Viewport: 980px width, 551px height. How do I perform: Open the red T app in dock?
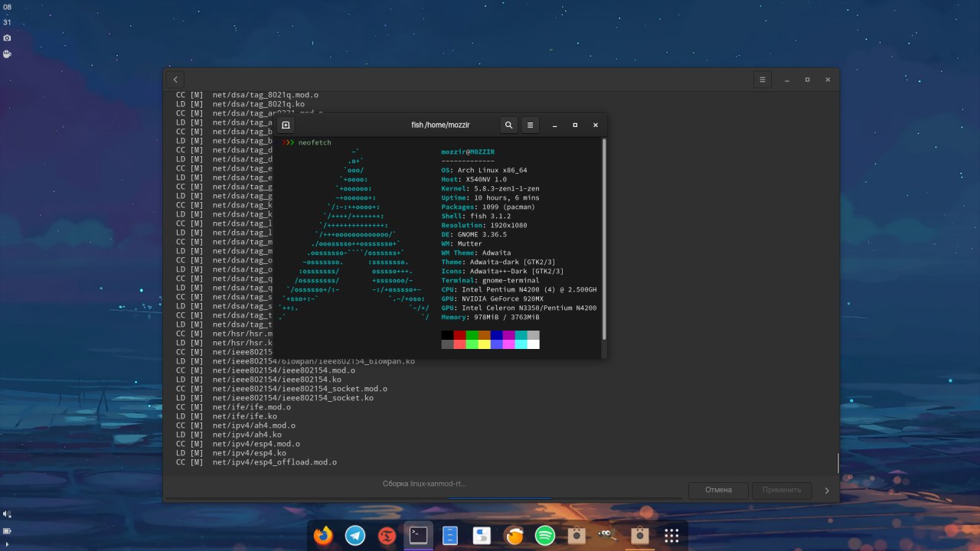pyautogui.click(x=387, y=536)
